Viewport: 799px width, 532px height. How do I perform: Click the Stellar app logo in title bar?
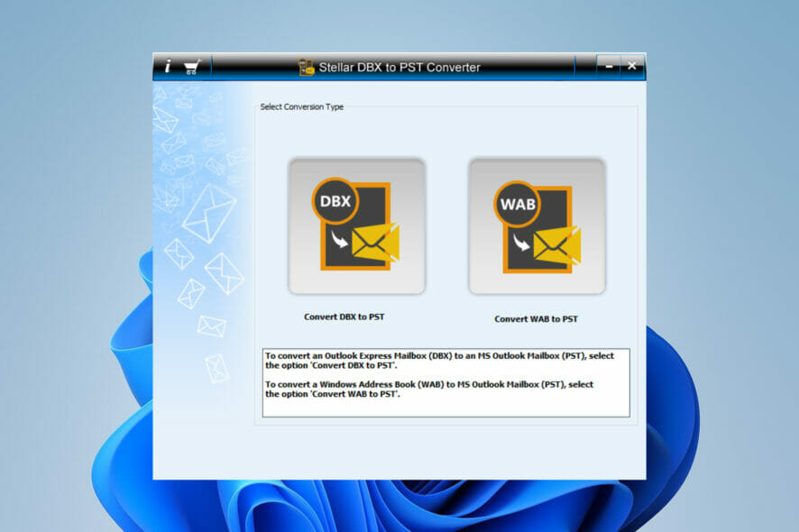click(x=307, y=68)
